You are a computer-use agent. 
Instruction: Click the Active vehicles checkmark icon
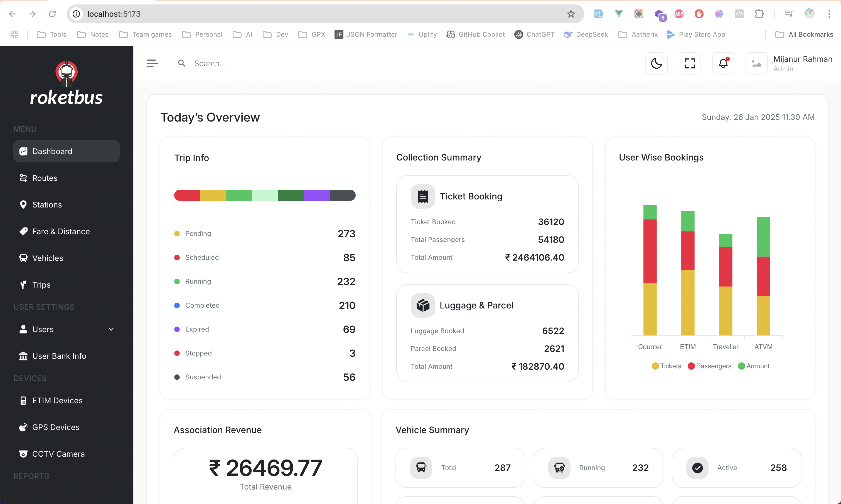[697, 468]
